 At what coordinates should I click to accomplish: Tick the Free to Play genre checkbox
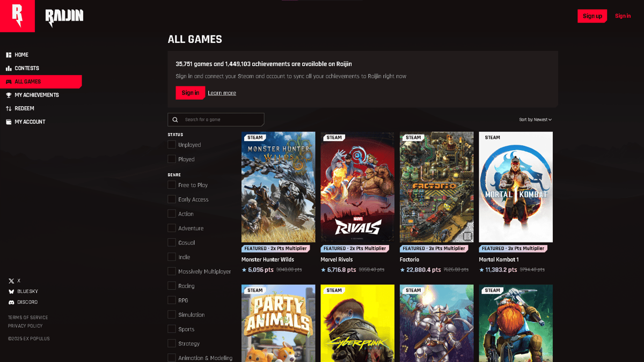pyautogui.click(x=172, y=185)
